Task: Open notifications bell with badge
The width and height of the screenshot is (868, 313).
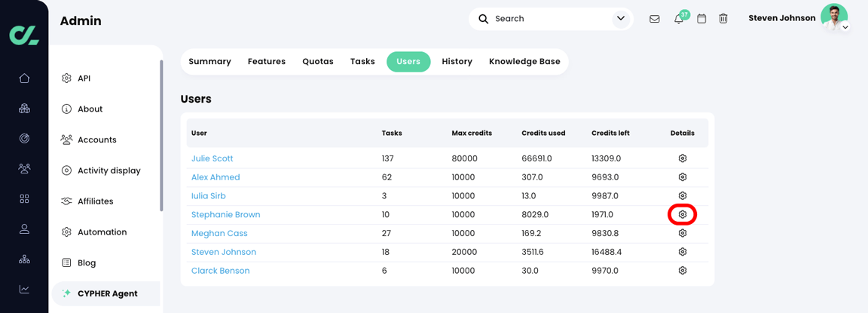Action: [679, 19]
